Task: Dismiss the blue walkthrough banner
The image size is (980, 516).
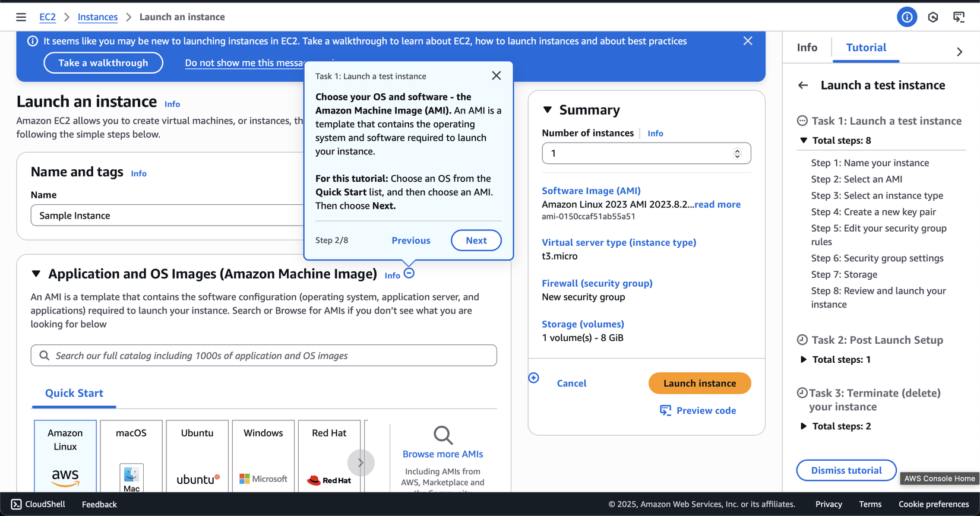Action: (x=748, y=41)
